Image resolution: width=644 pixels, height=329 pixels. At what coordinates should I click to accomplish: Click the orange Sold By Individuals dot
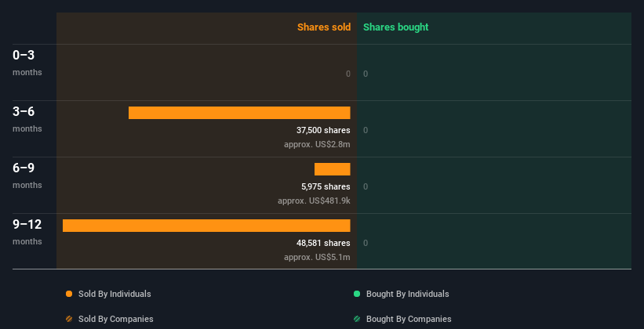pos(69,294)
